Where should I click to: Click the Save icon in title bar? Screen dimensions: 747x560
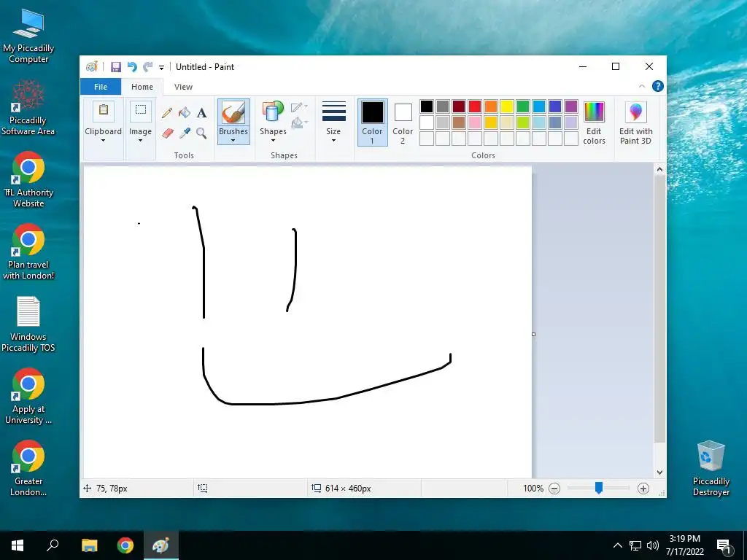pyautogui.click(x=116, y=67)
